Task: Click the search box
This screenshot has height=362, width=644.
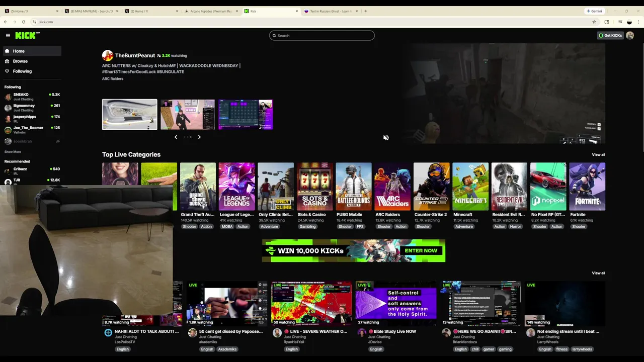Action: click(x=322, y=35)
